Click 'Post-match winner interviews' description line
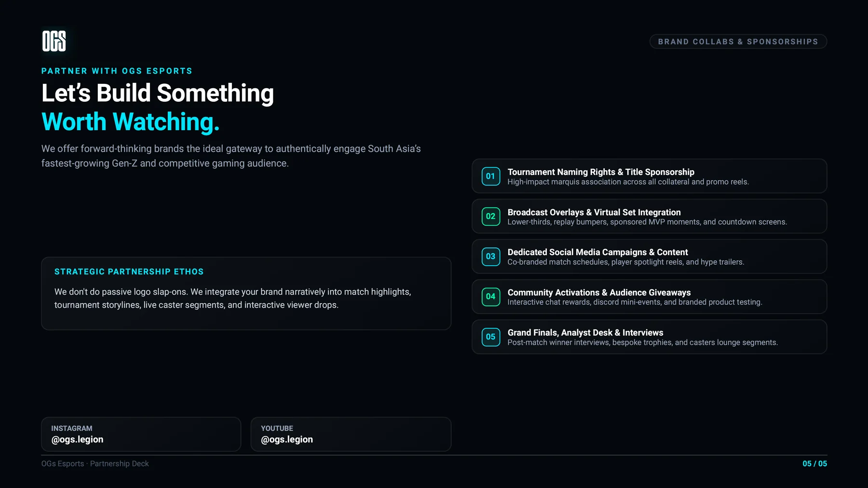This screenshot has height=488, width=868. (x=642, y=342)
